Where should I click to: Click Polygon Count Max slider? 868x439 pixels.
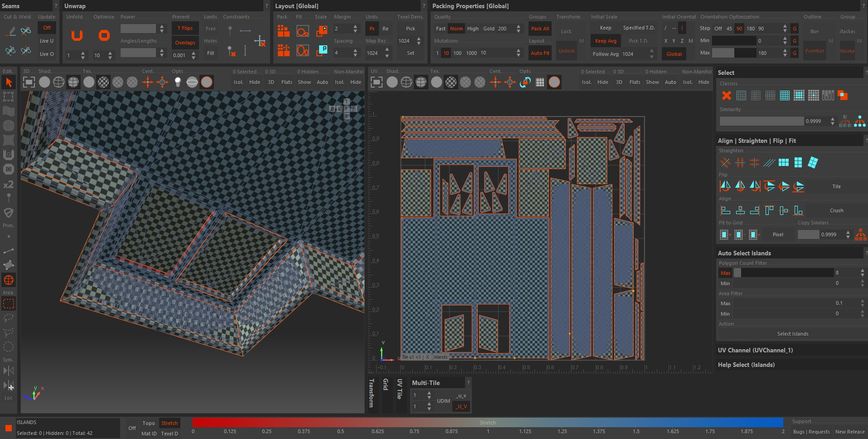pos(783,273)
